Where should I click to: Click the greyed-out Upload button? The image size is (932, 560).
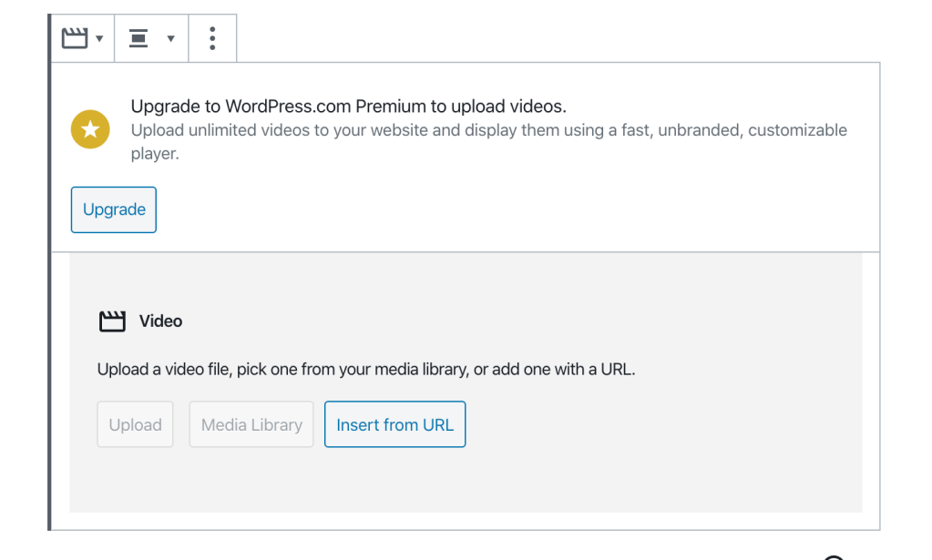(x=135, y=424)
